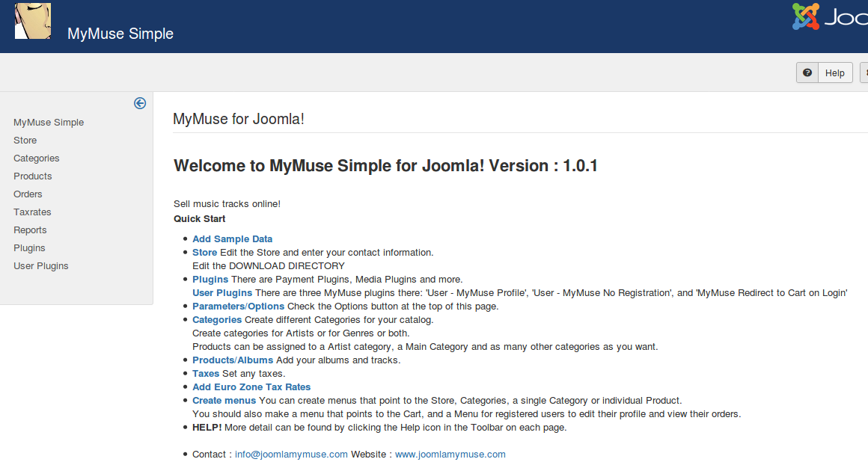Open the Create menus link
The height and width of the screenshot is (471, 868).
[x=224, y=401]
